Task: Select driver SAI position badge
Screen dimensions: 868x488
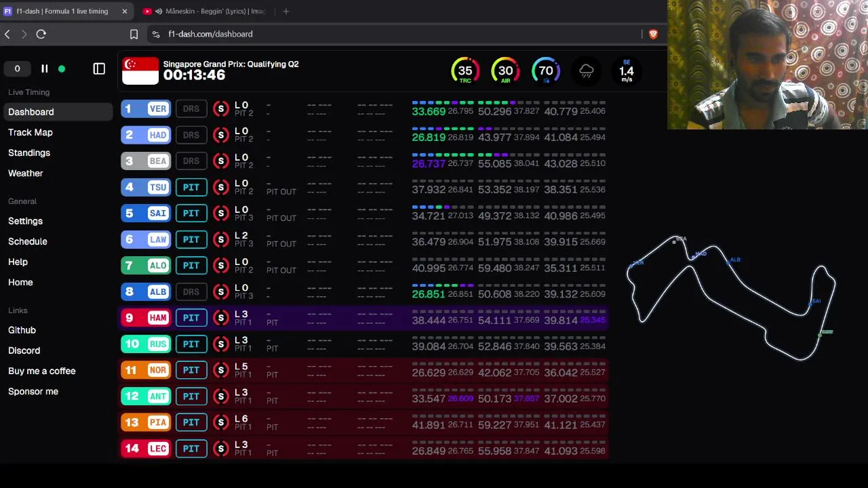Action: [x=146, y=213]
